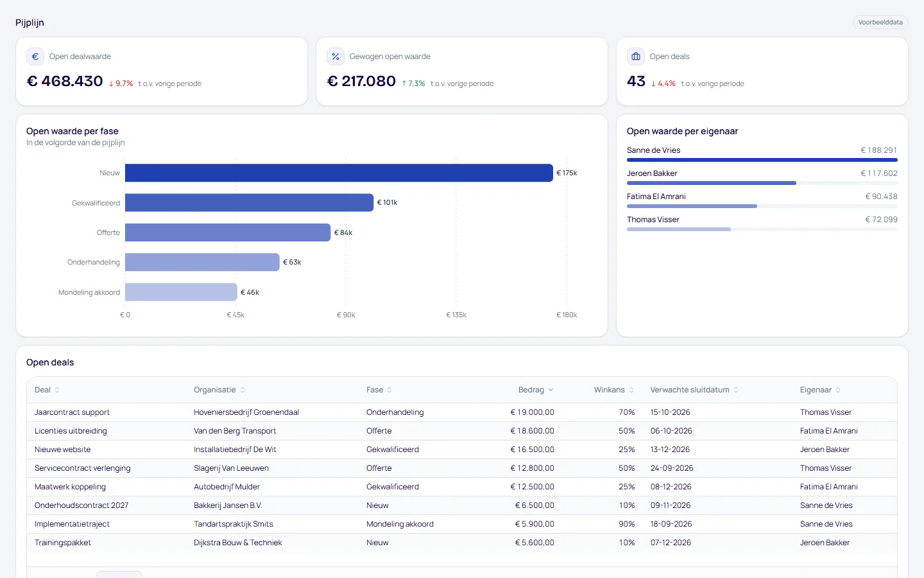924x578 pixels.
Task: Click the percent icon on Gewogen open waarde
Action: pyautogui.click(x=336, y=57)
